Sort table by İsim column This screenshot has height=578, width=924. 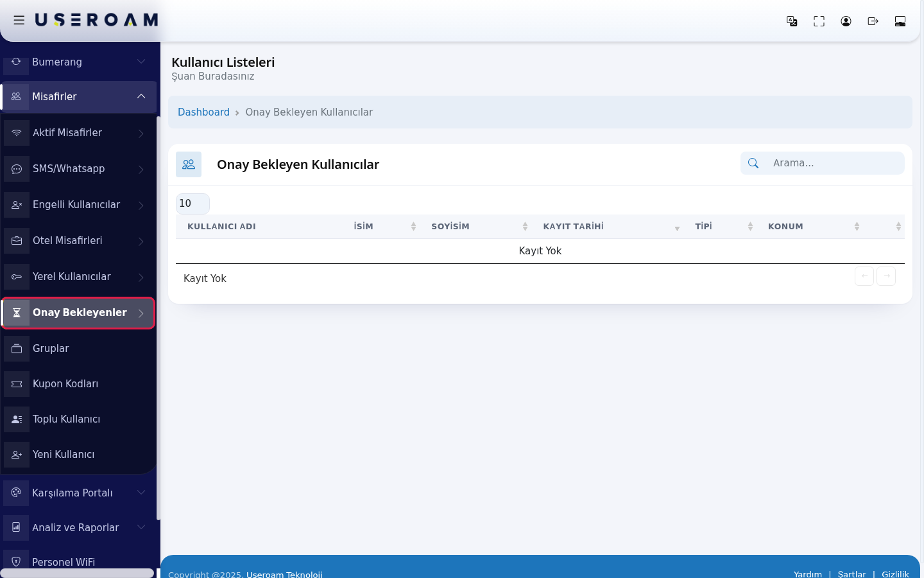385,227
